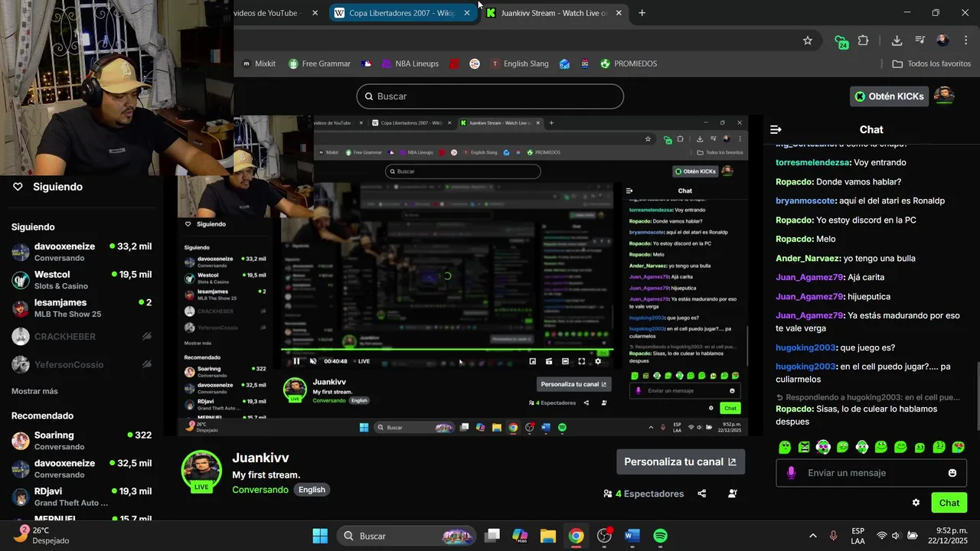Toggle theater mode in the player
This screenshot has width=980, height=551.
coord(565,361)
